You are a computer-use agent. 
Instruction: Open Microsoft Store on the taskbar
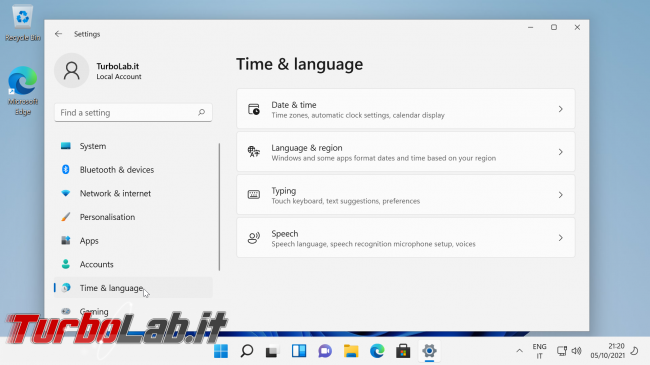(403, 351)
